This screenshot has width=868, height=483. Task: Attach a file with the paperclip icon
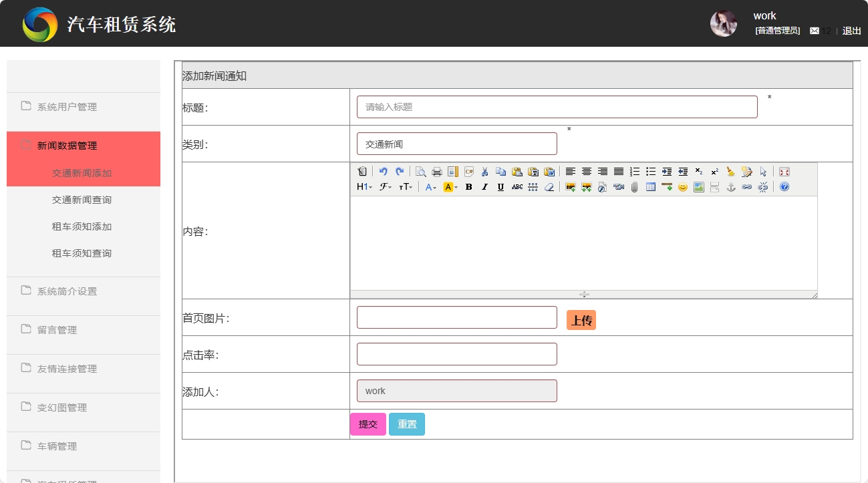[633, 187]
